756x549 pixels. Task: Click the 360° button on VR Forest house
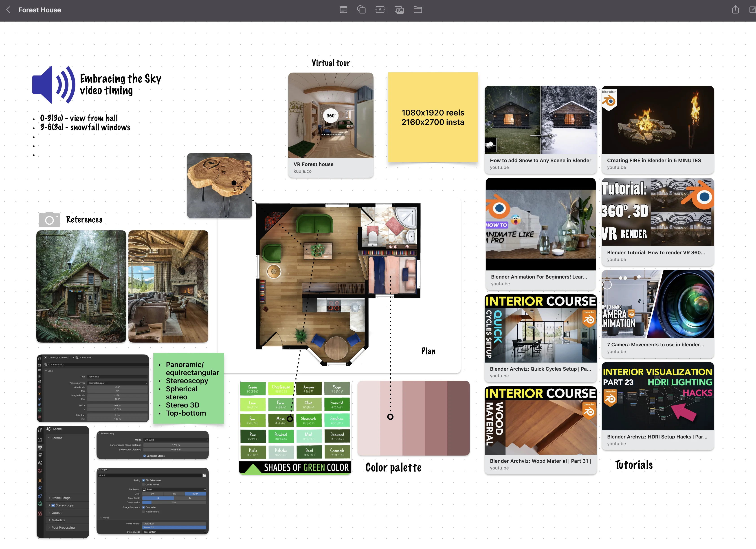(331, 116)
